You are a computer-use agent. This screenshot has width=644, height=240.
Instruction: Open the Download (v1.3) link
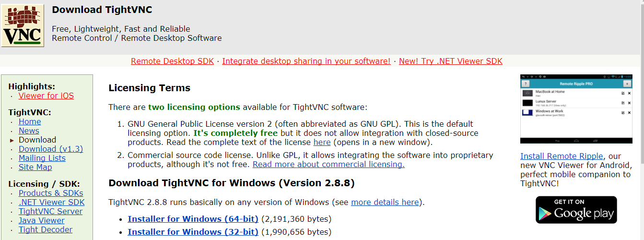(51, 149)
